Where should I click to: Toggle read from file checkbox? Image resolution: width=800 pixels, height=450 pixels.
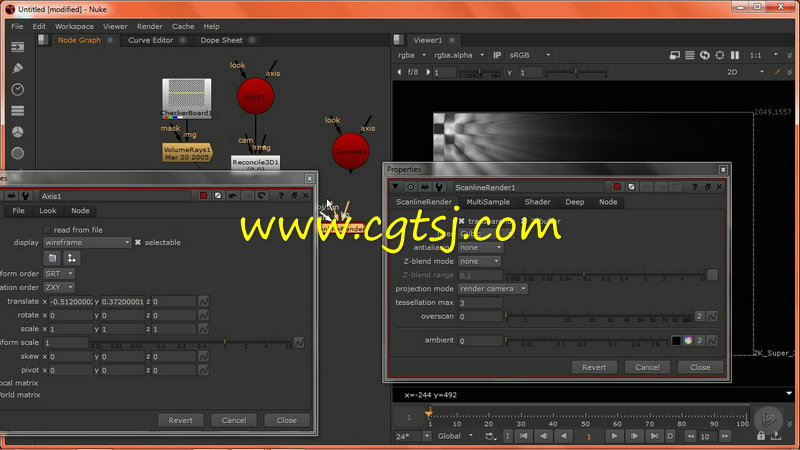coord(47,230)
